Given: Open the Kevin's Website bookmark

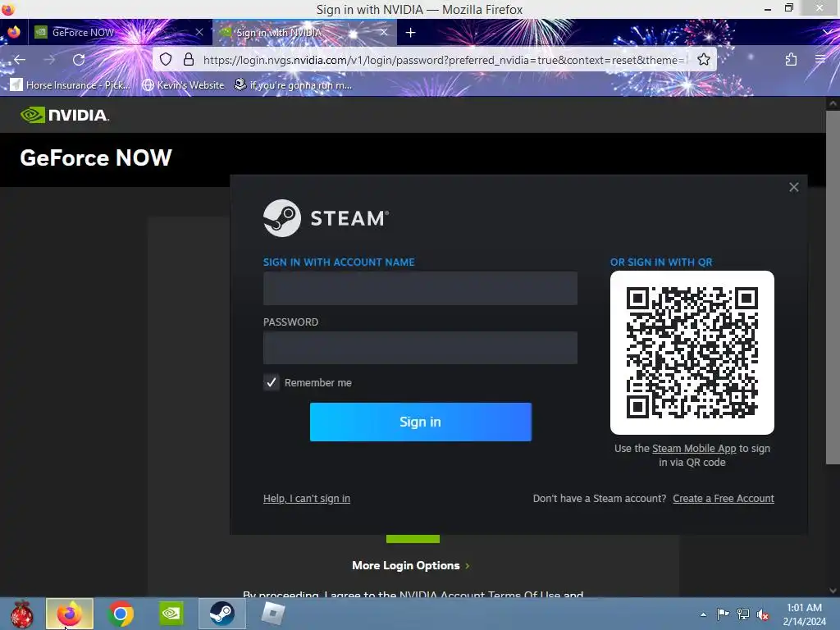Looking at the screenshot, I should coord(183,84).
